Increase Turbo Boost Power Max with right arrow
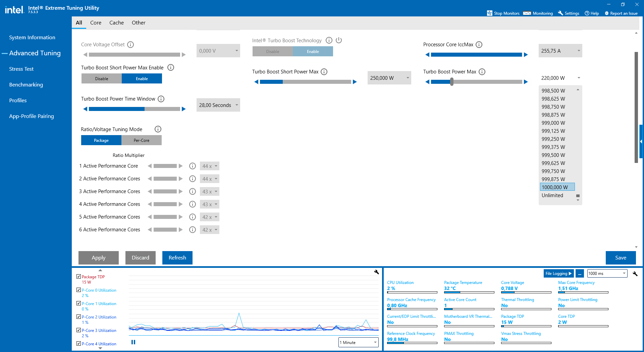This screenshot has height=352, width=644. 526,82
